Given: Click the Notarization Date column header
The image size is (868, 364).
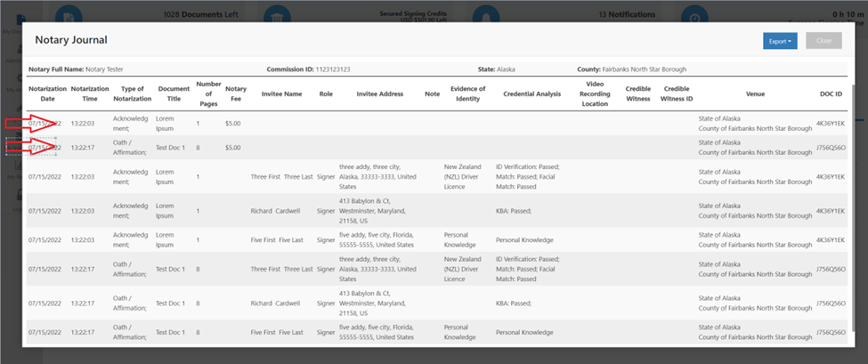Looking at the screenshot, I should coord(45,94).
